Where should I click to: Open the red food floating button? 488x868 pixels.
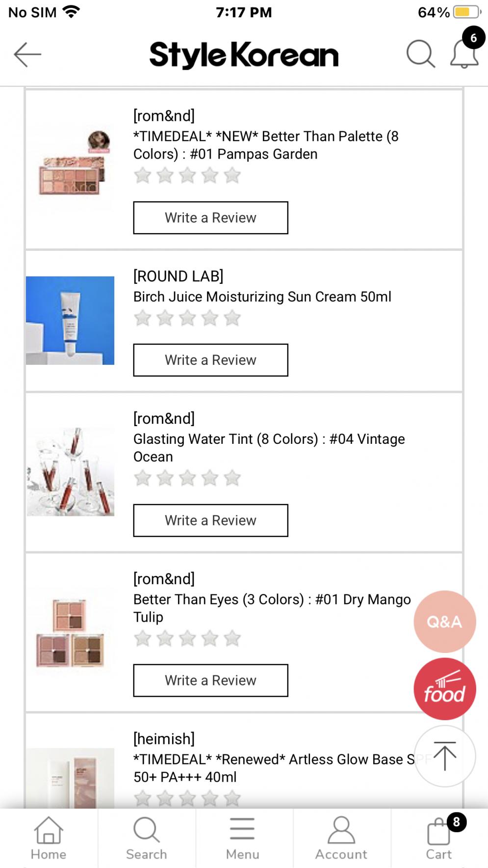coord(444,689)
